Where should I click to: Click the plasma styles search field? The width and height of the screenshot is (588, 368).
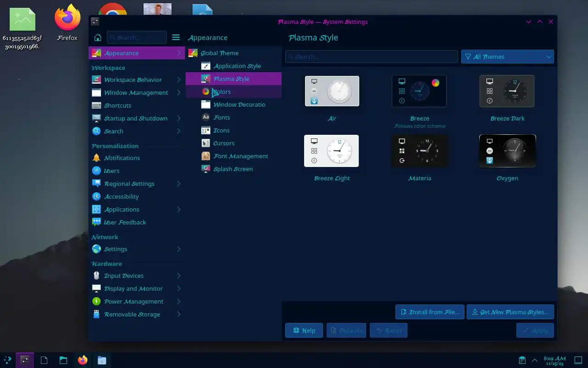tap(371, 57)
